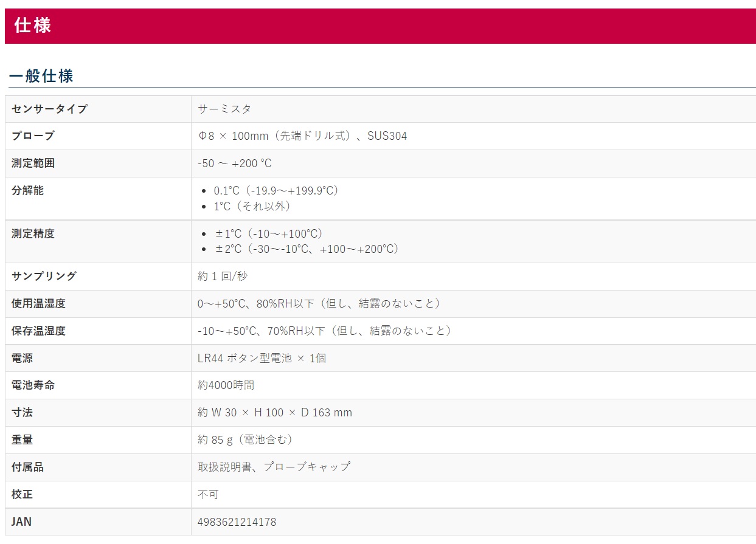This screenshot has width=756, height=544.
Task: Click the Φ8 × 100mm SUS304 probe value
Action: [302, 136]
